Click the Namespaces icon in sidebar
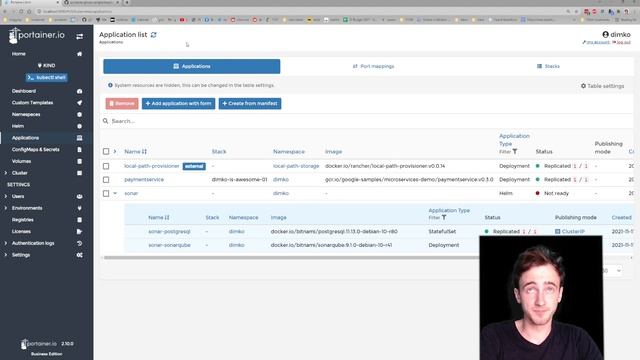This screenshot has height=360, width=640. (x=80, y=115)
